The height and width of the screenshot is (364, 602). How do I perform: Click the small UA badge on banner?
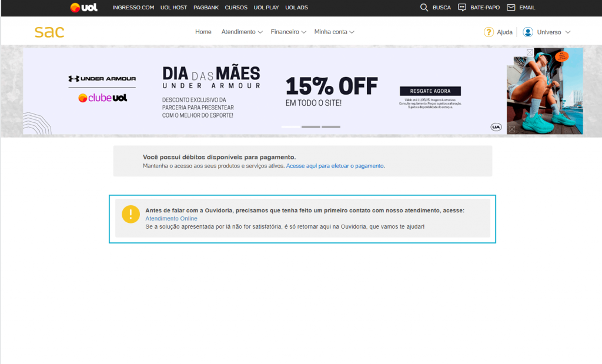point(496,126)
